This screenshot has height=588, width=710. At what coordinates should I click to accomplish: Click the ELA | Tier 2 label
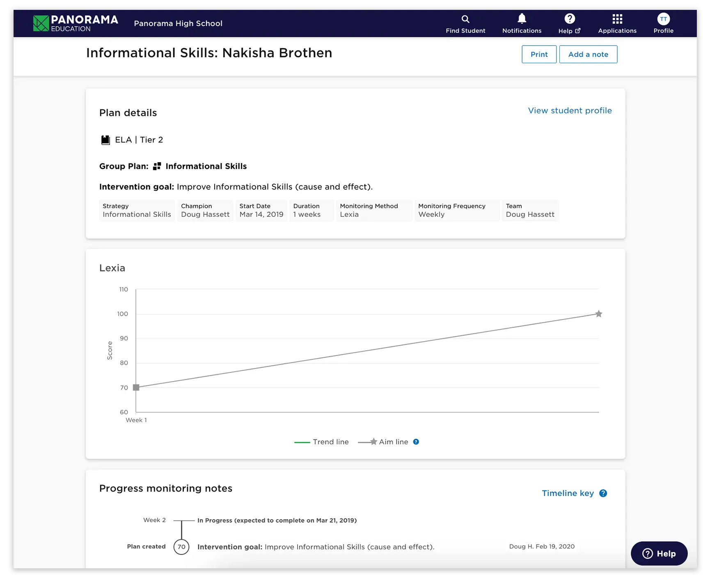[x=139, y=140]
